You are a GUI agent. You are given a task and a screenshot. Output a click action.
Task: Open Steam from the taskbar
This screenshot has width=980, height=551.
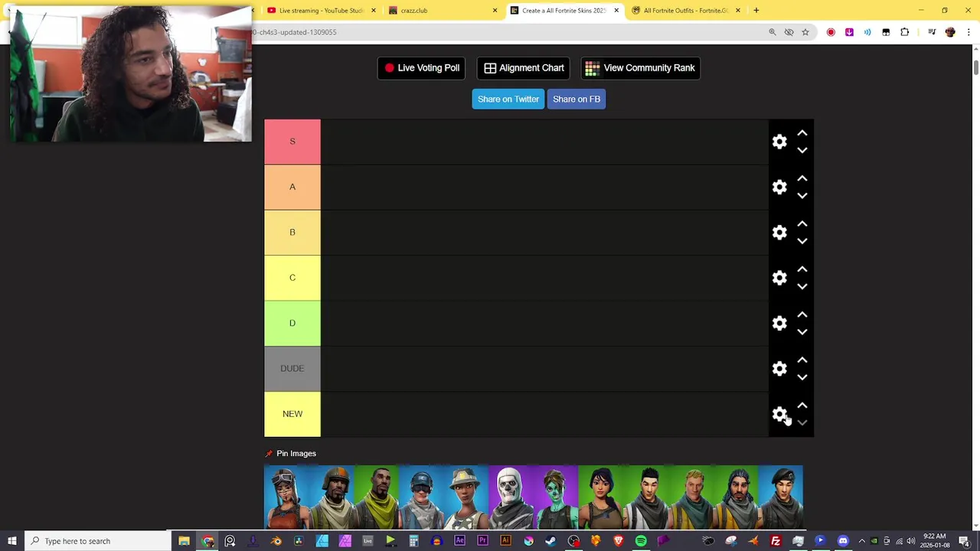pos(550,541)
